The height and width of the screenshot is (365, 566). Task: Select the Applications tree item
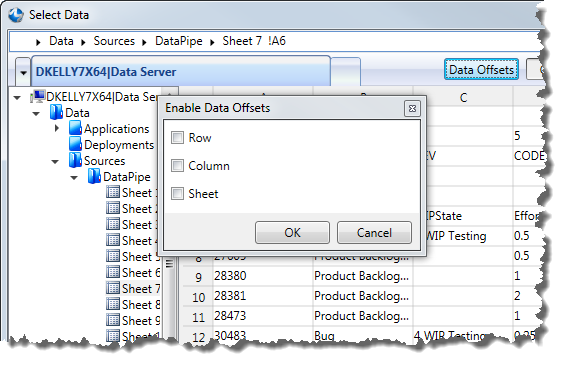coord(116,129)
